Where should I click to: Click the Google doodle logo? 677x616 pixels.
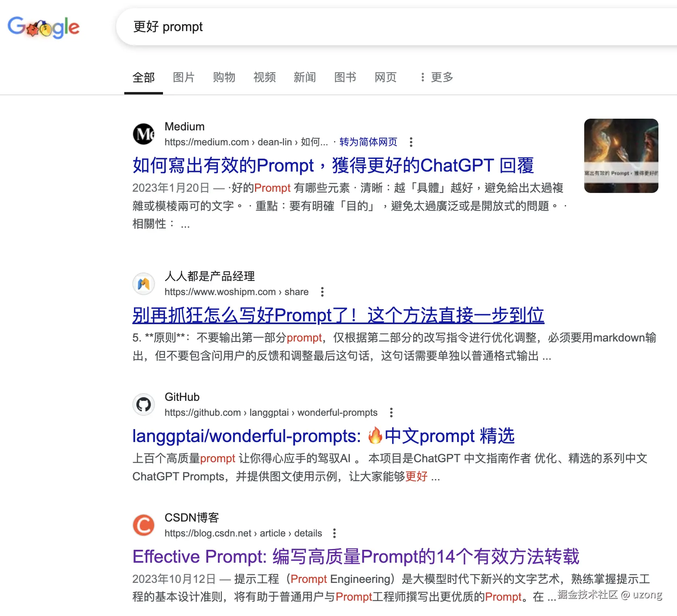(44, 27)
